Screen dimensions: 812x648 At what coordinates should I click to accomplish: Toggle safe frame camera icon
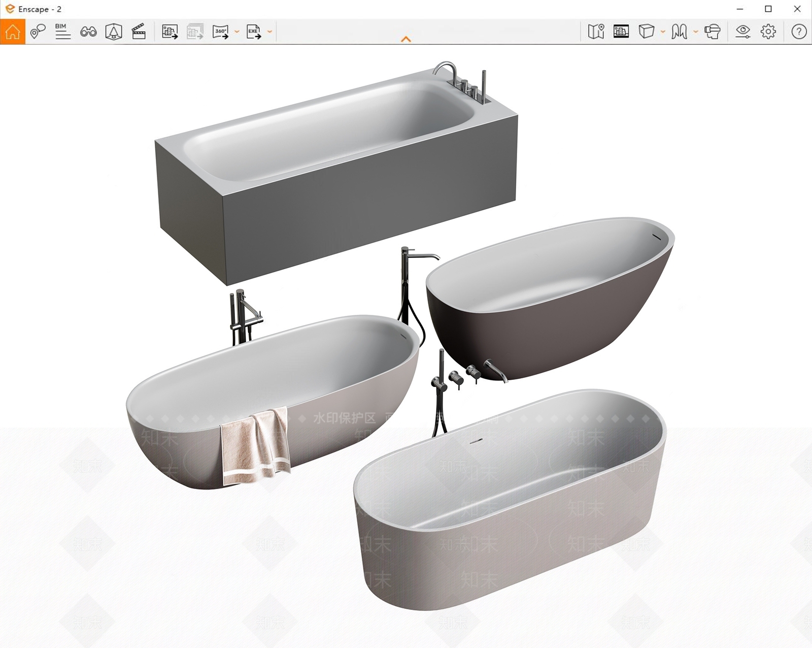[x=114, y=31]
